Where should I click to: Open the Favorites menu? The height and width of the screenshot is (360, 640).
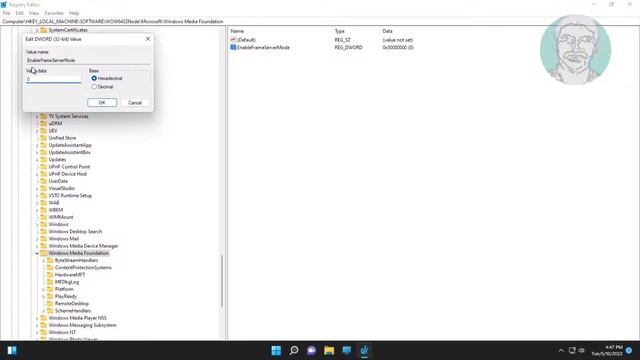(x=54, y=13)
